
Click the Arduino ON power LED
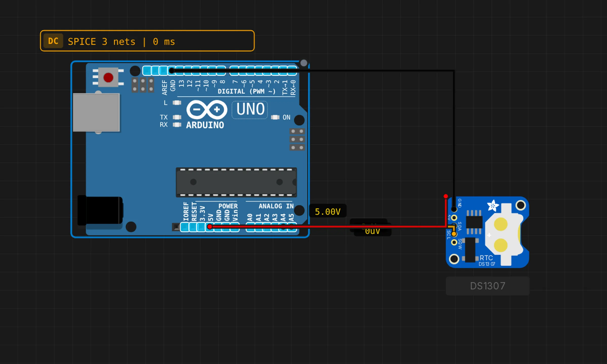click(x=275, y=117)
